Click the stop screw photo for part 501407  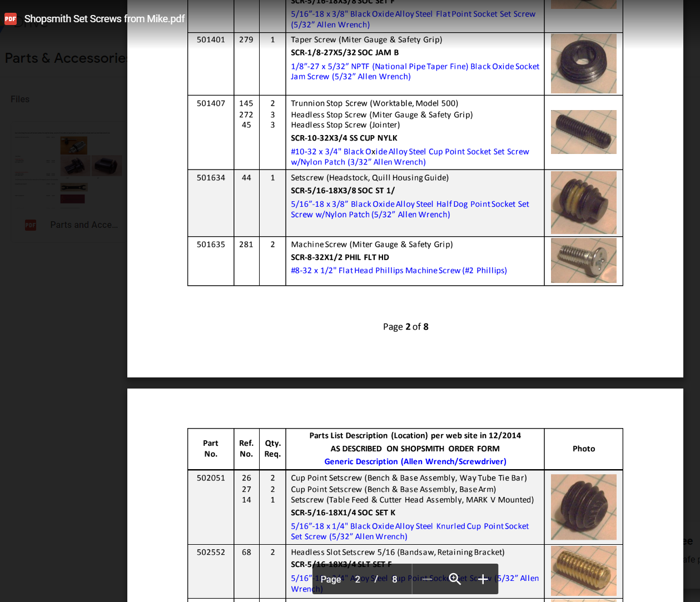click(x=583, y=132)
